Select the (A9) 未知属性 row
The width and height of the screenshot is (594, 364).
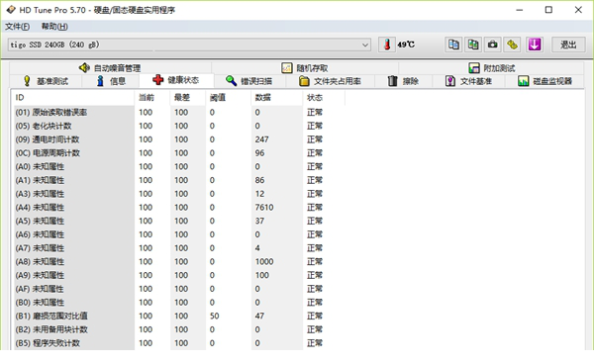coord(178,275)
